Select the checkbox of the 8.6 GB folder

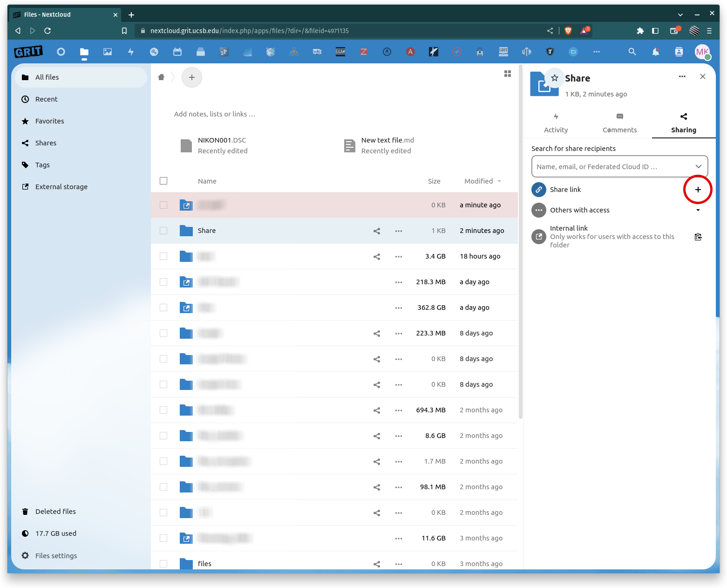[163, 436]
